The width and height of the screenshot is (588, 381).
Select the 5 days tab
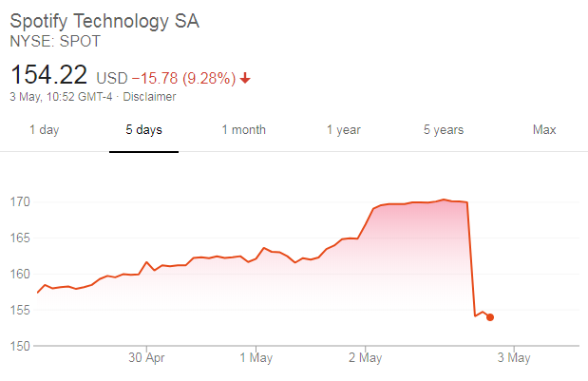pyautogui.click(x=143, y=130)
